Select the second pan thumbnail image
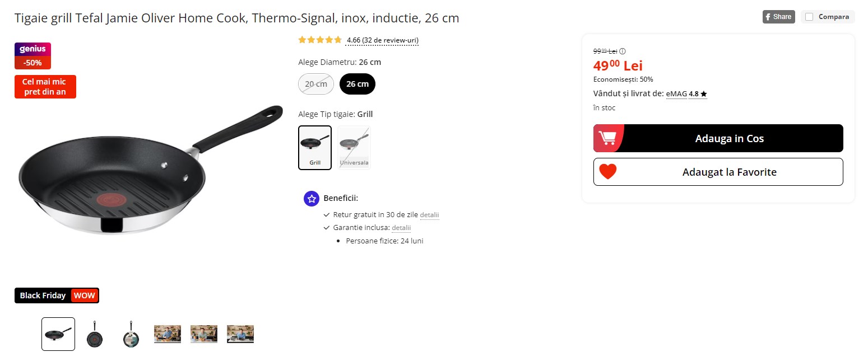This screenshot has width=868, height=352. [95, 334]
